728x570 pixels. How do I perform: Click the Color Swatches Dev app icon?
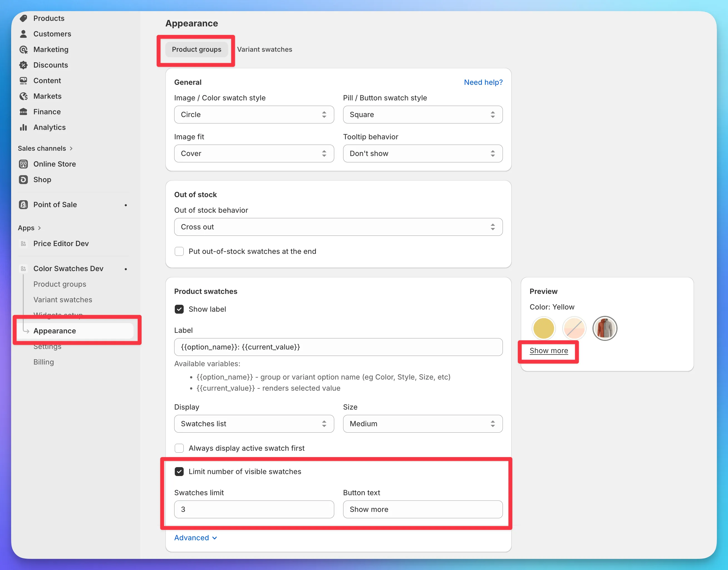(23, 268)
